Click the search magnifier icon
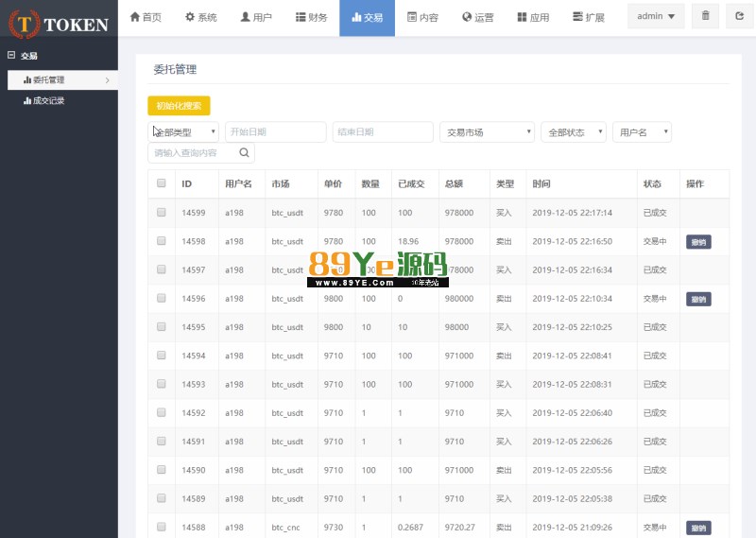The image size is (756, 538). click(x=244, y=153)
